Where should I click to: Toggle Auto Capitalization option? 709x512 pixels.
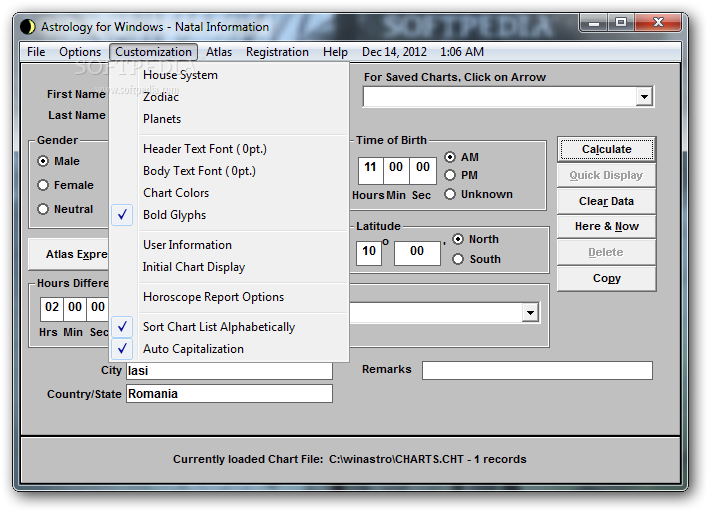229,349
